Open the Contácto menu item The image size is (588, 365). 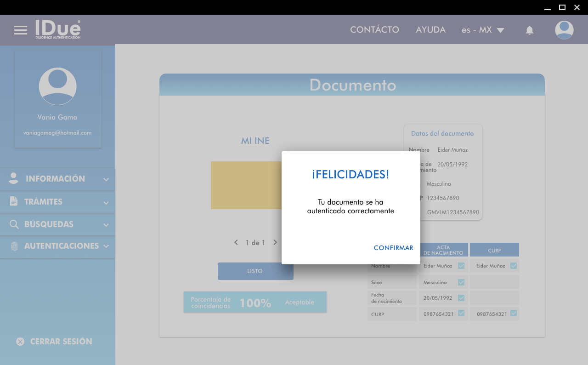click(374, 30)
